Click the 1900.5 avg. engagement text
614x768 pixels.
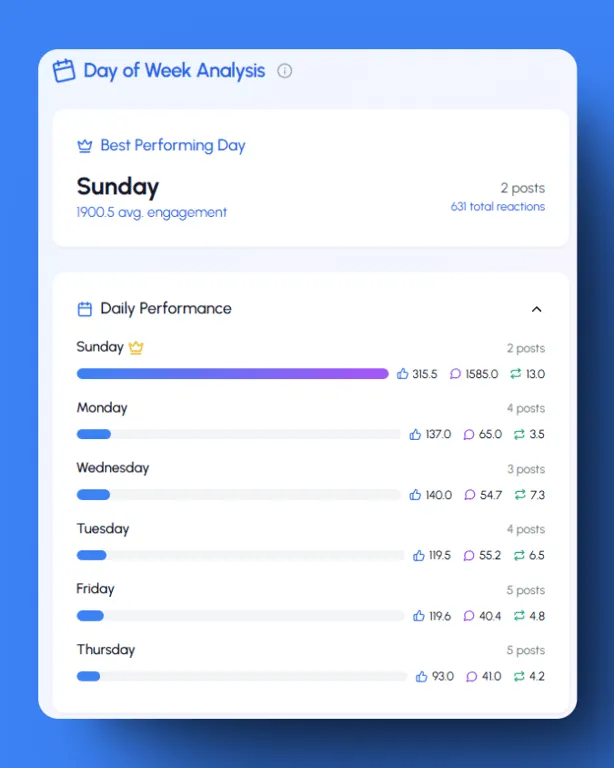click(x=152, y=212)
